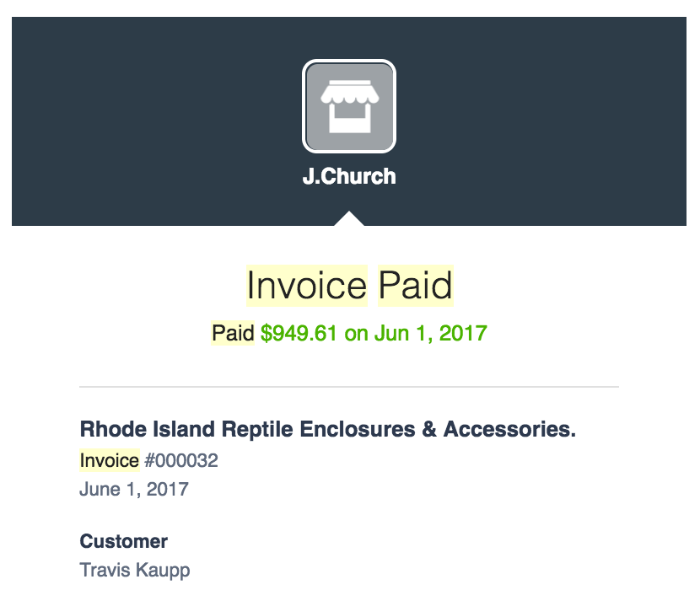The height and width of the screenshot is (590, 700).
Task: Click Rhode Island Reptile Enclosures & Accessories title
Action: click(x=328, y=429)
